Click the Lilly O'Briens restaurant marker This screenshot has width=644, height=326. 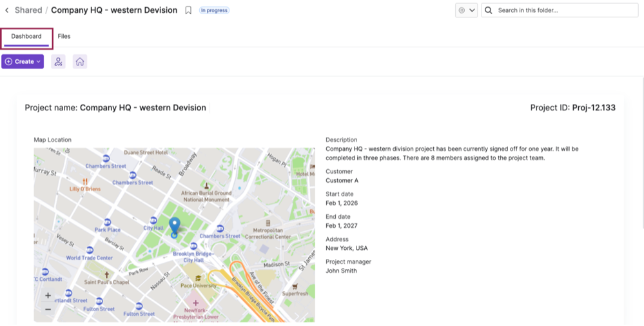tap(86, 181)
